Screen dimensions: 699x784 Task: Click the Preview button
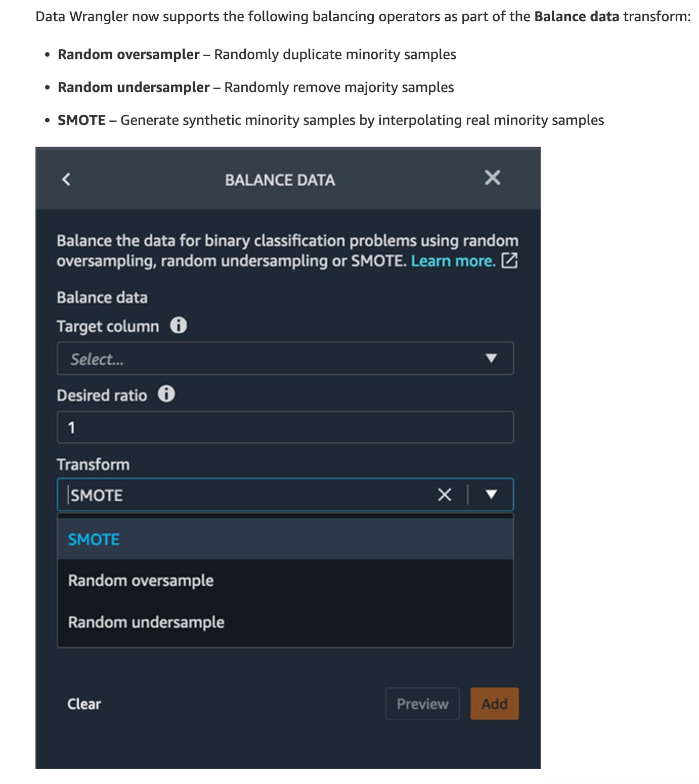pyautogui.click(x=422, y=704)
